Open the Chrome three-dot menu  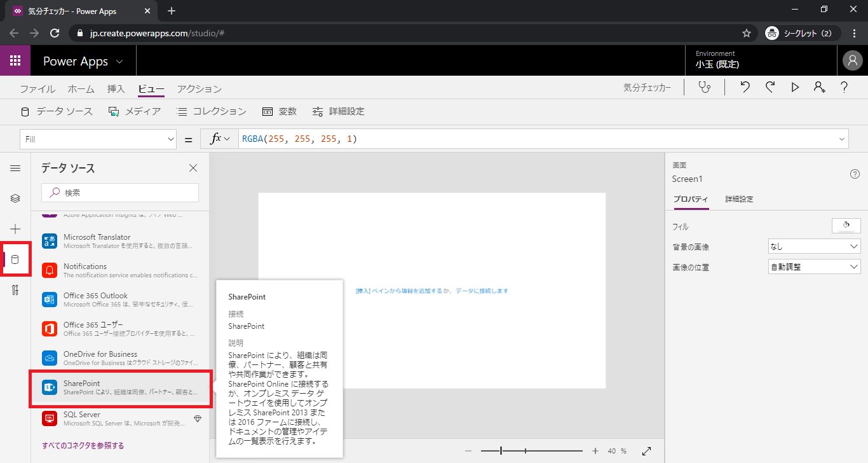pos(853,33)
